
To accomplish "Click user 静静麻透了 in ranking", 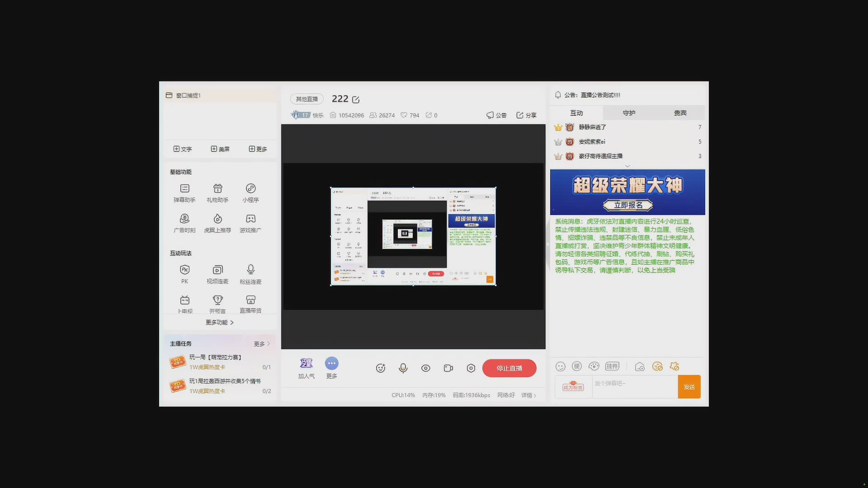I will coord(592,127).
